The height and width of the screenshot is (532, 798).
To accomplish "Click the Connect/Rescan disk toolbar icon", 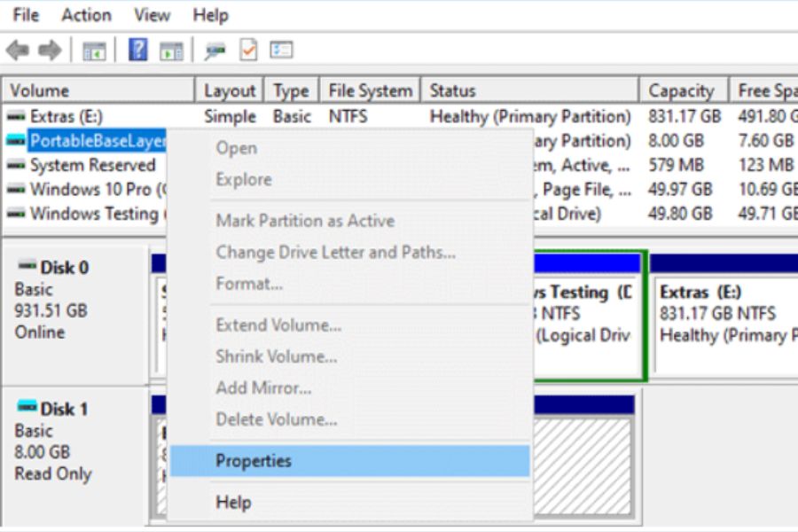I will point(215,51).
